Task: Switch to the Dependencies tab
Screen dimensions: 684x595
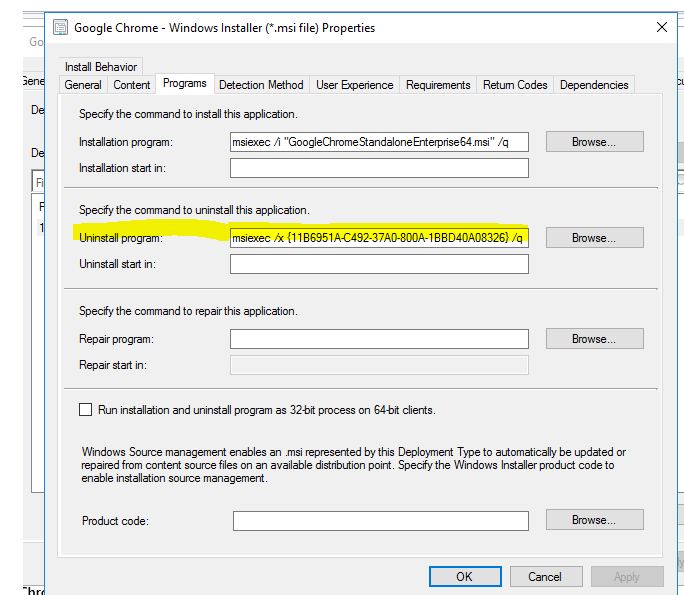Action: (x=594, y=85)
